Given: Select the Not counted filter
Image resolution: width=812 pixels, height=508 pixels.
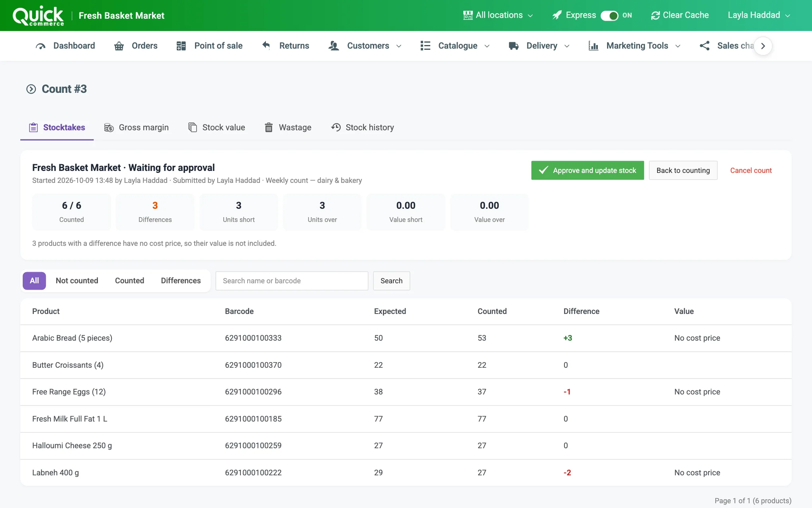Looking at the screenshot, I should point(77,281).
